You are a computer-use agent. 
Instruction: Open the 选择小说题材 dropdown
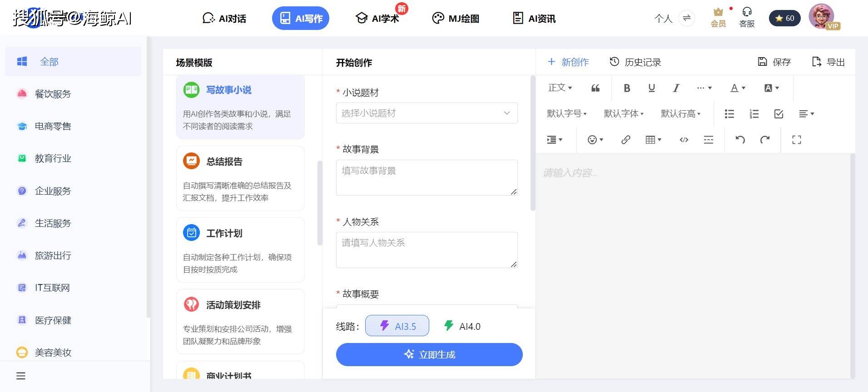(427, 113)
